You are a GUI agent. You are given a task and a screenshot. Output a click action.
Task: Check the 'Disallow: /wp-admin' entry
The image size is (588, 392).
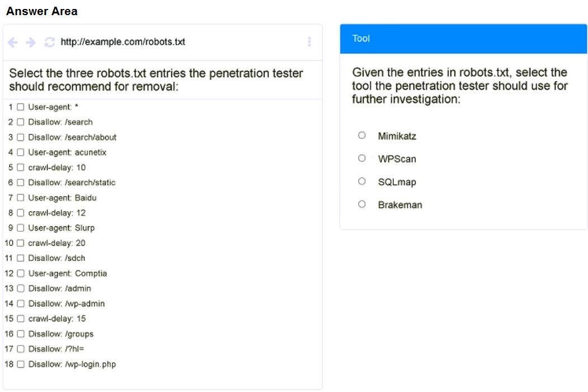pyautogui.click(x=21, y=304)
